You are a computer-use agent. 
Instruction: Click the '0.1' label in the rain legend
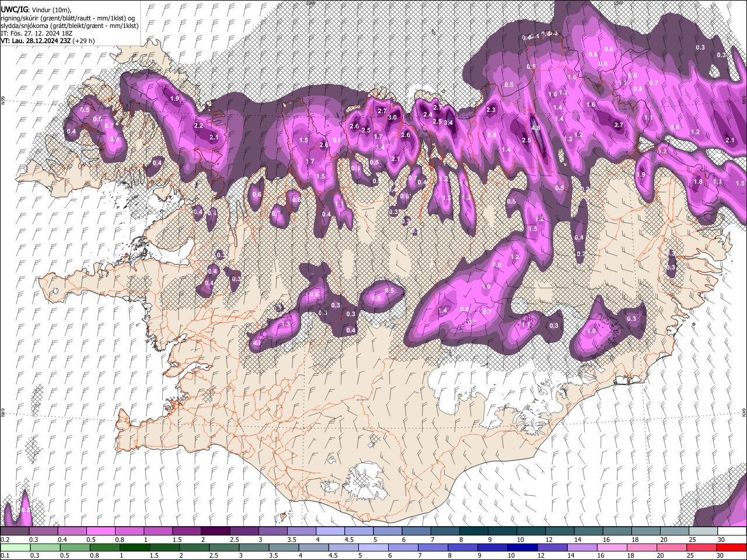pyautogui.click(x=5, y=555)
